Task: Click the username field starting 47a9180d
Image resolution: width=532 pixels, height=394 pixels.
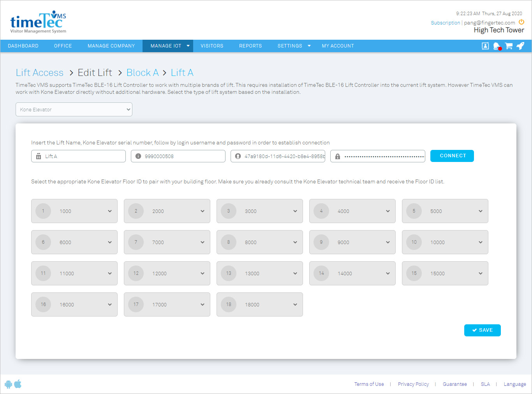Action: 278,156
